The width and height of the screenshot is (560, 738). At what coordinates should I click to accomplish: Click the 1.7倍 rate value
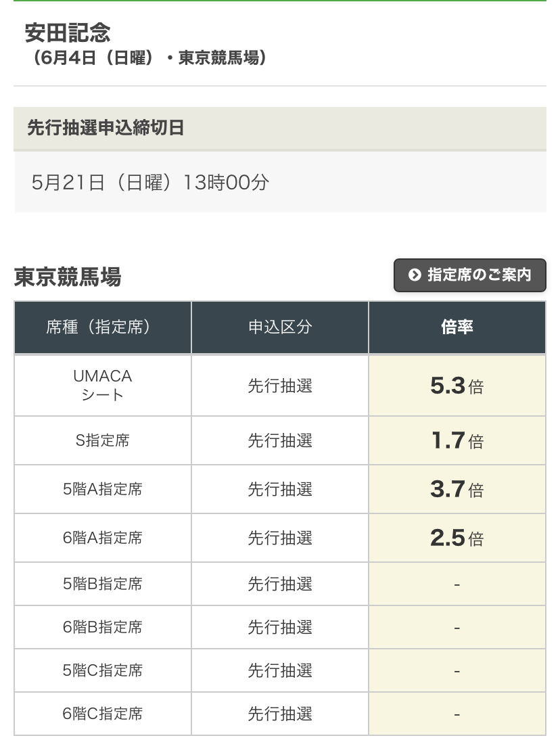(x=457, y=440)
